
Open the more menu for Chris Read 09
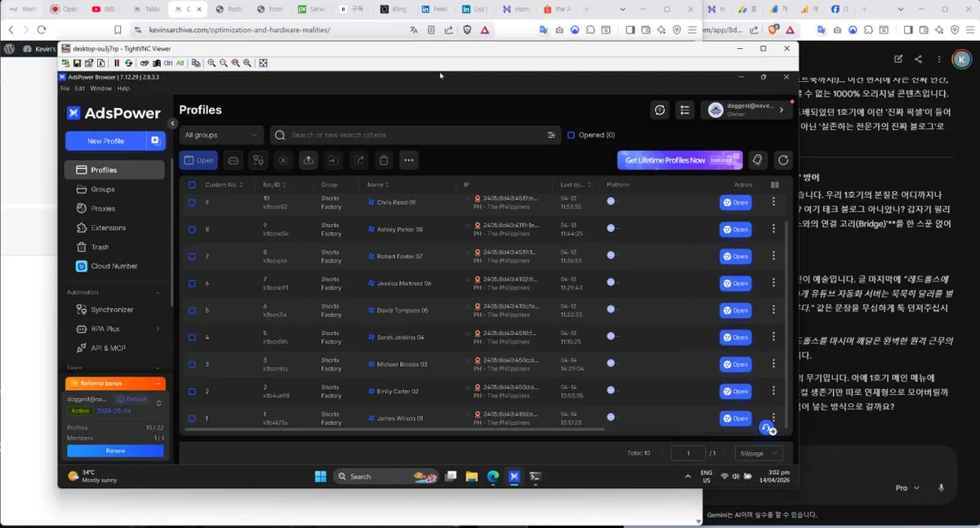(x=773, y=203)
